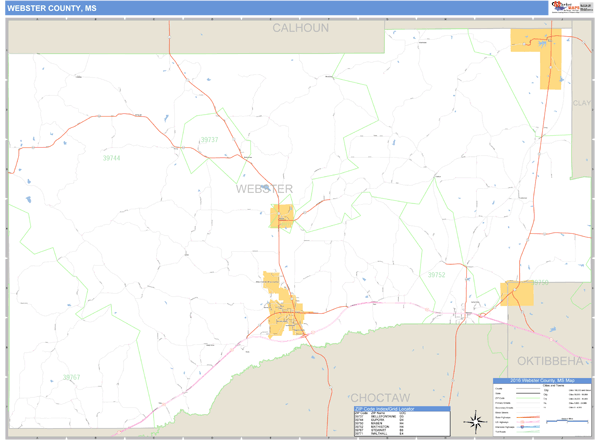Click the ZIP Code Index/Grid Locator header

click(400, 409)
